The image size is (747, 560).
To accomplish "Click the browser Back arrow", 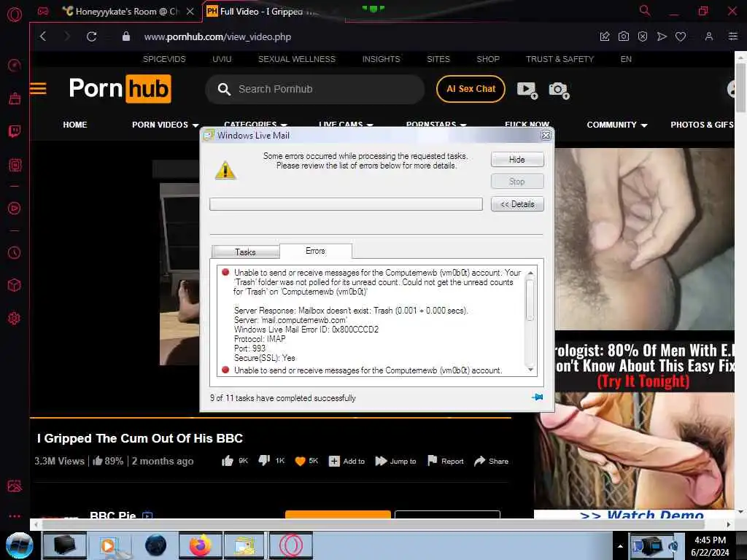I will point(43,36).
